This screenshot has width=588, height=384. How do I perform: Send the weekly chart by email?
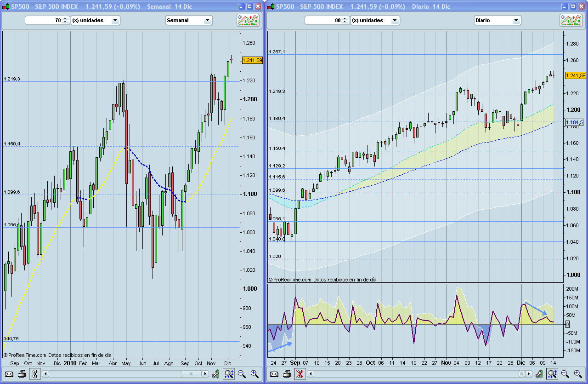click(9, 374)
